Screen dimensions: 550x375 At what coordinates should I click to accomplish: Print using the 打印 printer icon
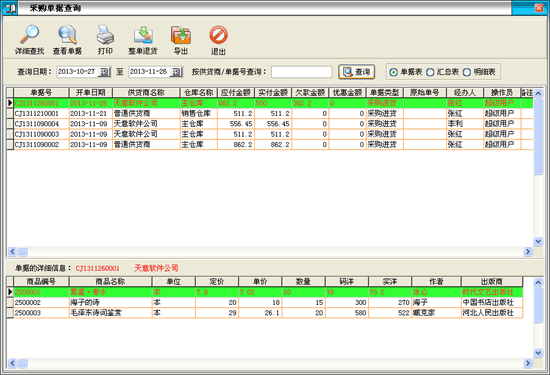pyautogui.click(x=105, y=40)
